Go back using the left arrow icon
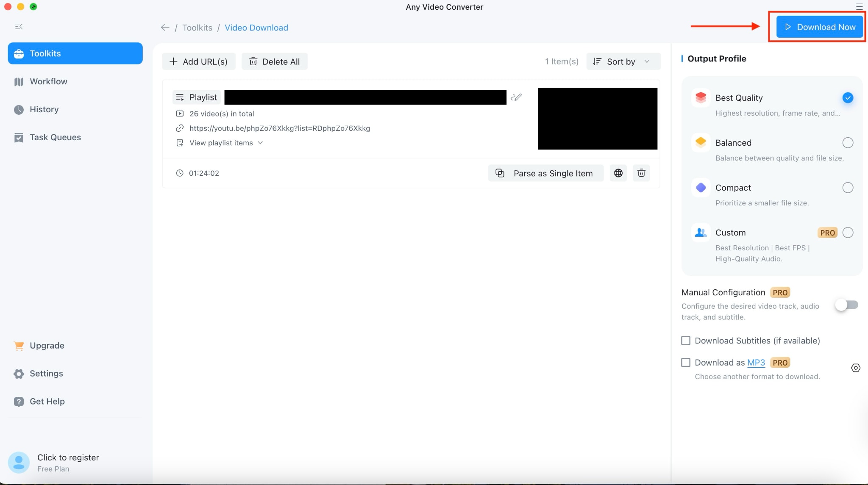Viewport: 868px width, 485px height. click(165, 28)
